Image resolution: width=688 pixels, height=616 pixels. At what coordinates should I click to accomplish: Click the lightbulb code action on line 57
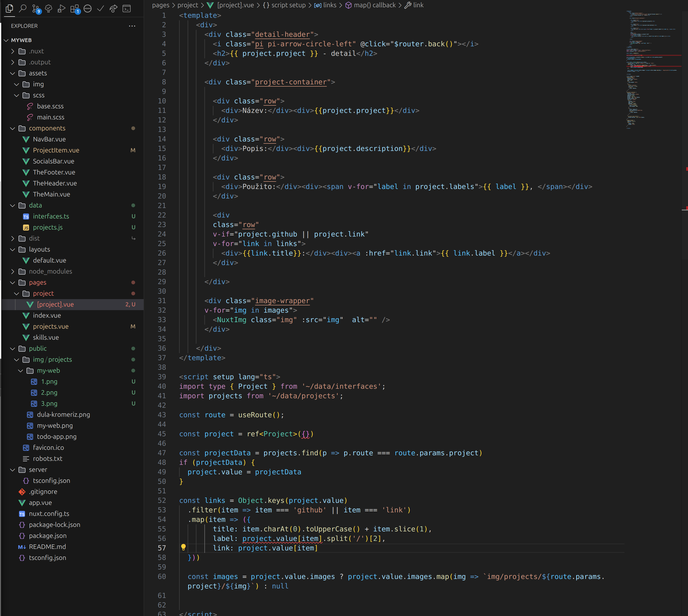point(183,547)
